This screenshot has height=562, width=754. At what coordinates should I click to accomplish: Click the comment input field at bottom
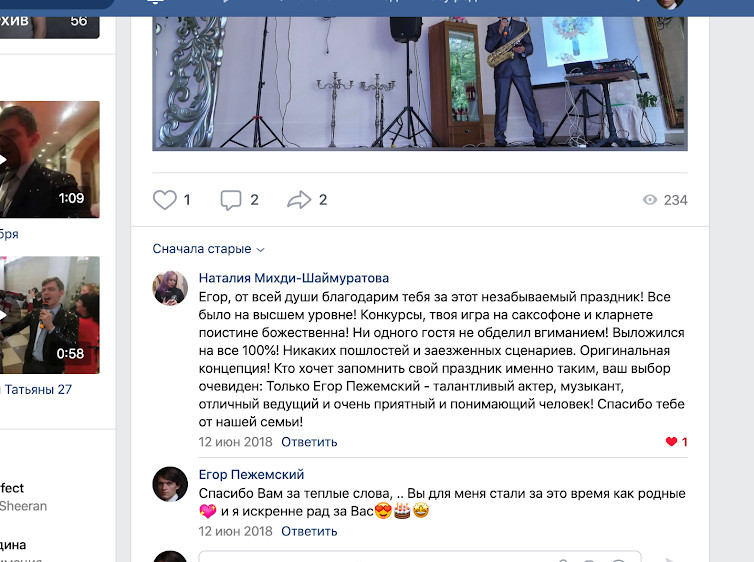point(420,557)
